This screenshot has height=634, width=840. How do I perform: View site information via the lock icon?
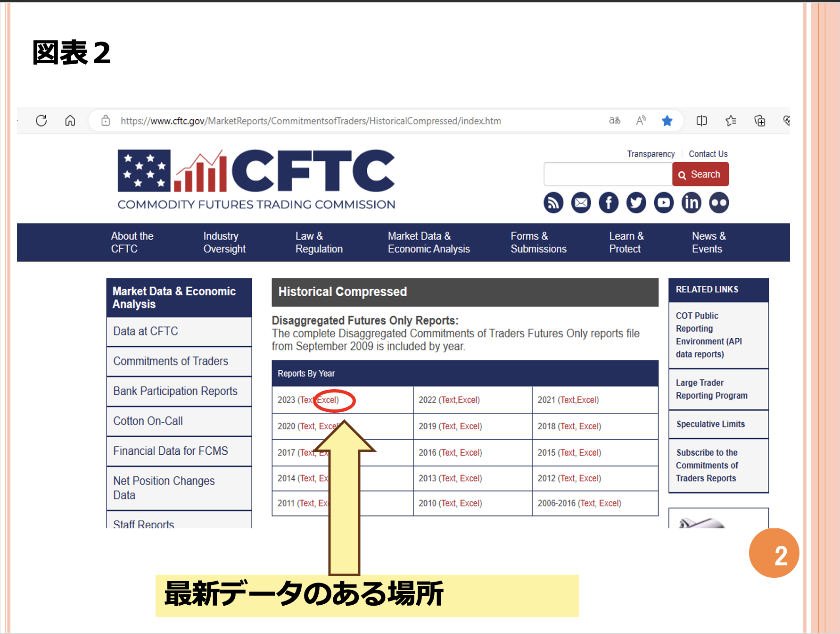tap(106, 121)
